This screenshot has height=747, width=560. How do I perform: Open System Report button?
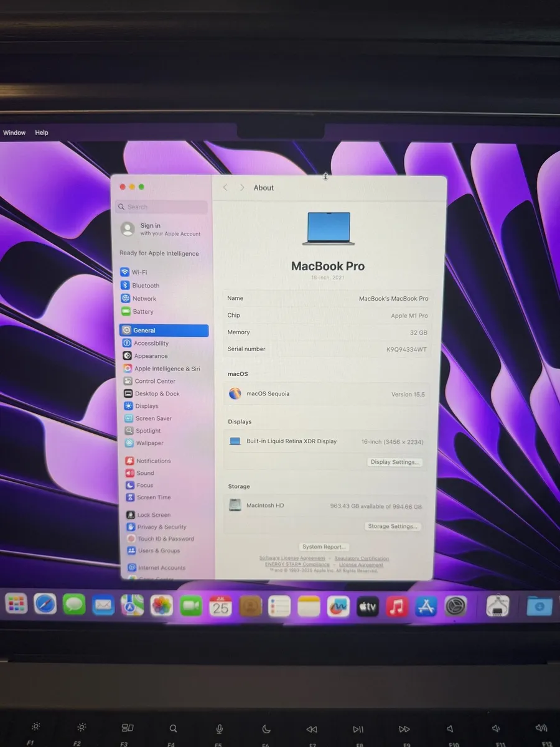pos(324,547)
